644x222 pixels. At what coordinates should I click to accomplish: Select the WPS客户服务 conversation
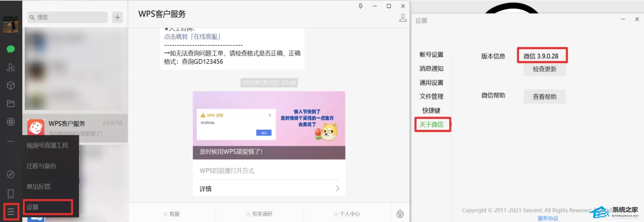tap(75, 128)
